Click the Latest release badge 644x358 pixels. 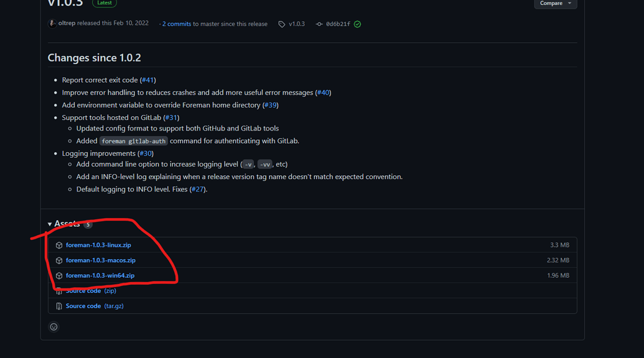click(x=105, y=3)
